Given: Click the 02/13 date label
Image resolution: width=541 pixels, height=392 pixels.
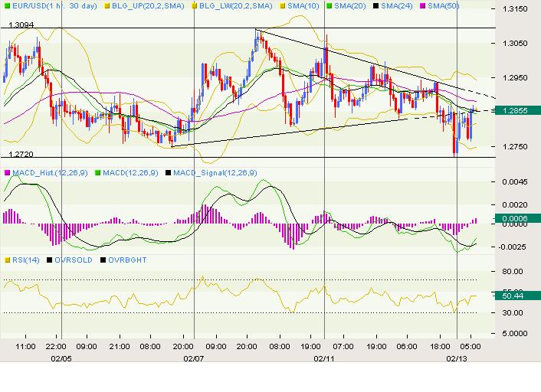Looking at the screenshot, I should tap(457, 358).
